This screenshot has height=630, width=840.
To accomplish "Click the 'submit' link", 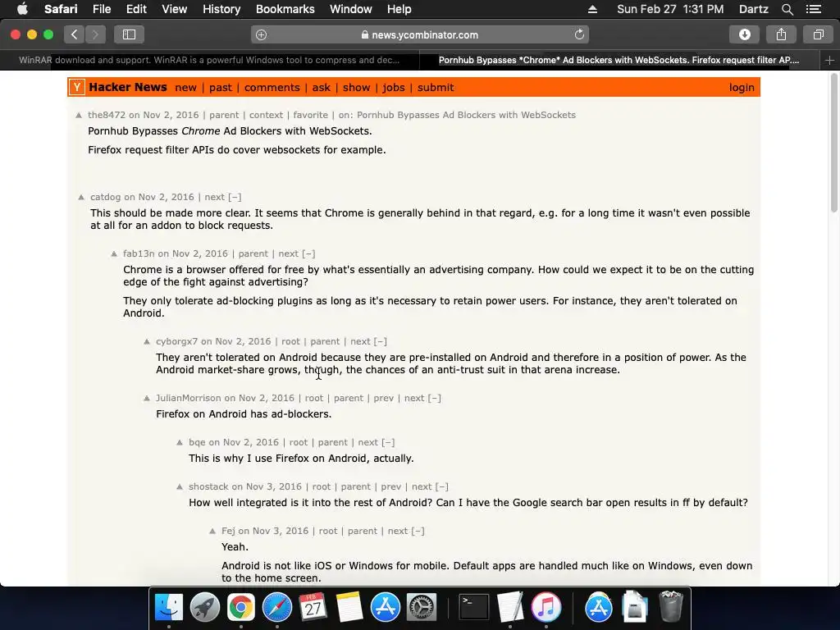I will tap(436, 87).
